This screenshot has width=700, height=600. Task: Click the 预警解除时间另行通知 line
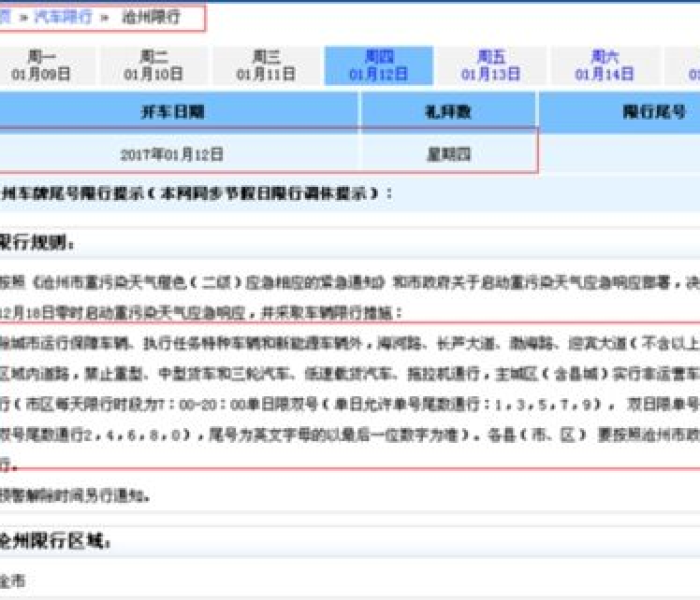74,495
